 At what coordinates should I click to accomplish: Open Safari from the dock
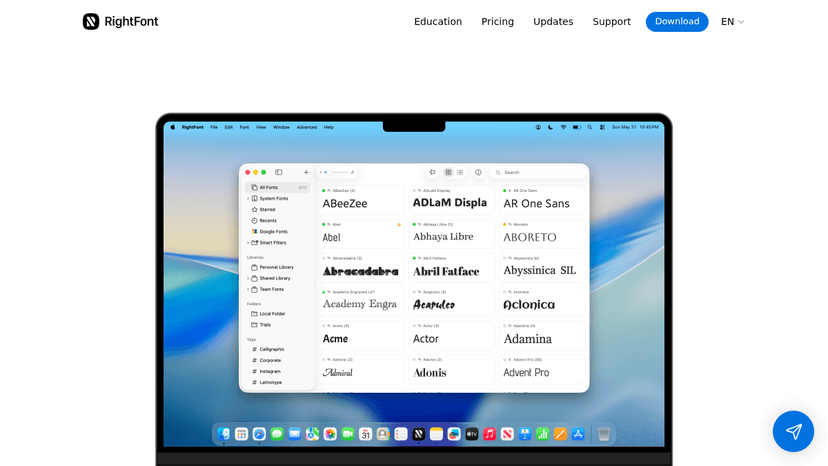tap(259, 434)
